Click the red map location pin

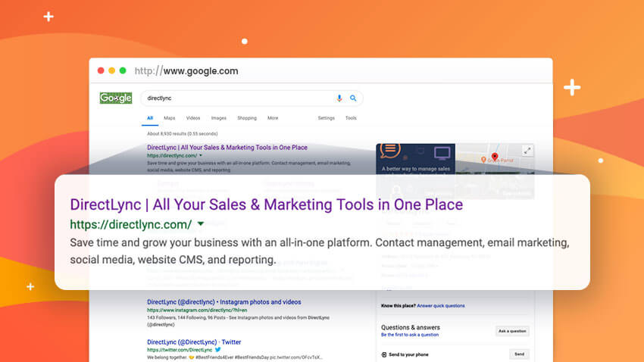[x=494, y=155]
